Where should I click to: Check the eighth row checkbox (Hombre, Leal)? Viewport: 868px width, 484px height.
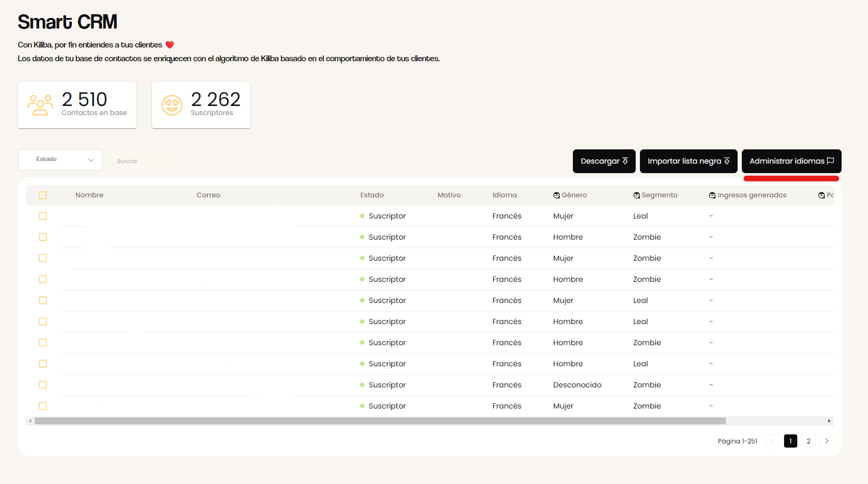[43, 364]
